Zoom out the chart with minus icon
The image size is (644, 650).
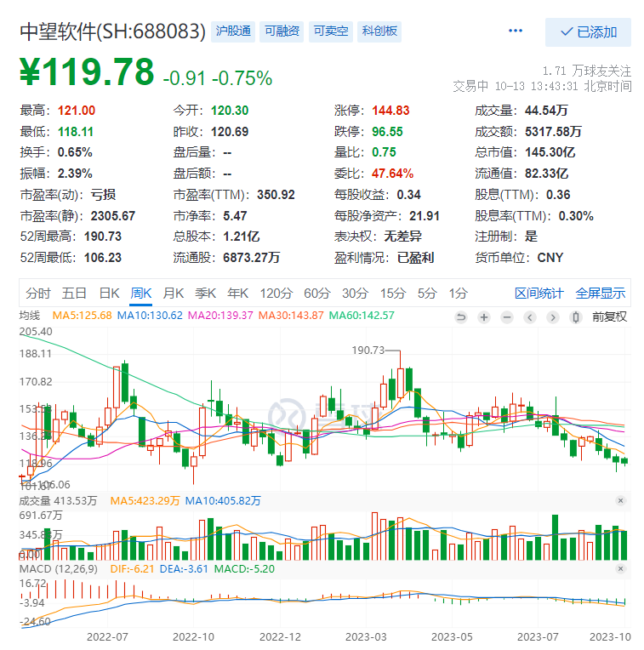(x=507, y=316)
